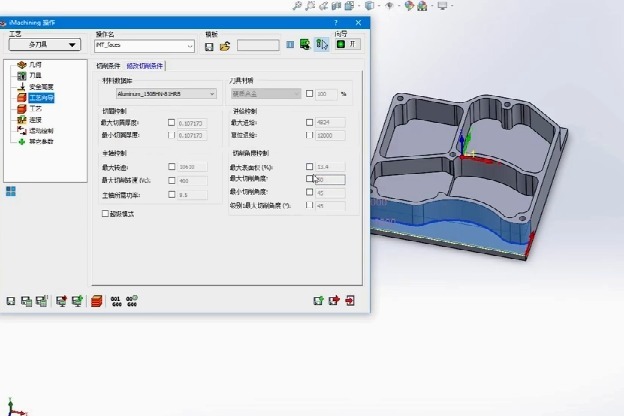This screenshot has width=624, height=416.
Task: Expand the View Settings dropdown arrow
Action: pos(452,6)
